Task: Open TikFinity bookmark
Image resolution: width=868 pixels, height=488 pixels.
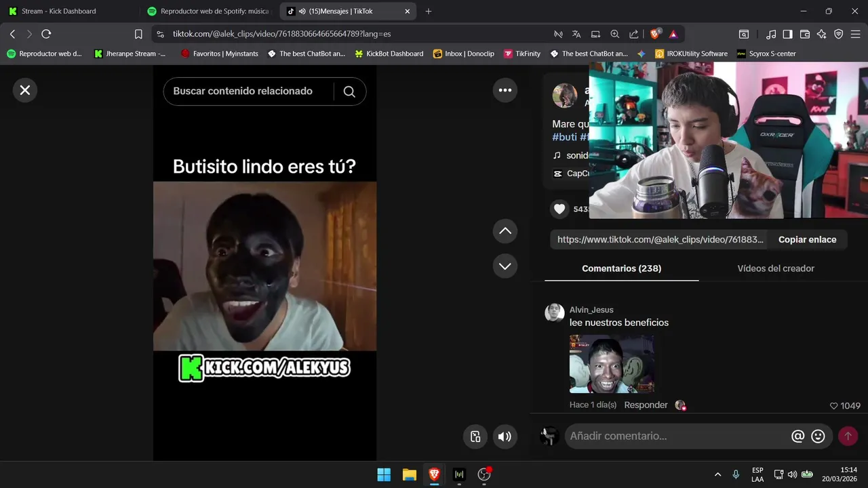Action: (522, 54)
